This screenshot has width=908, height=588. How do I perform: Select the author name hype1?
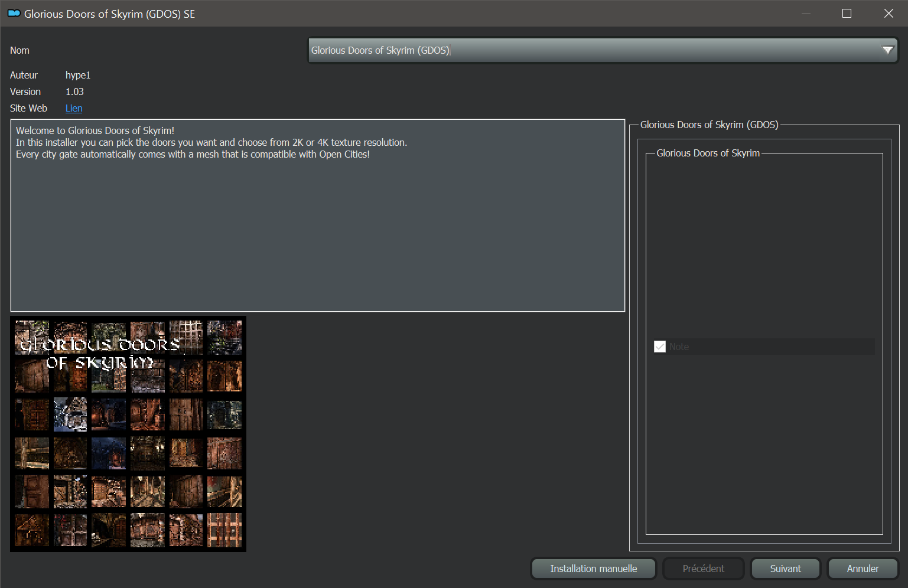click(78, 75)
